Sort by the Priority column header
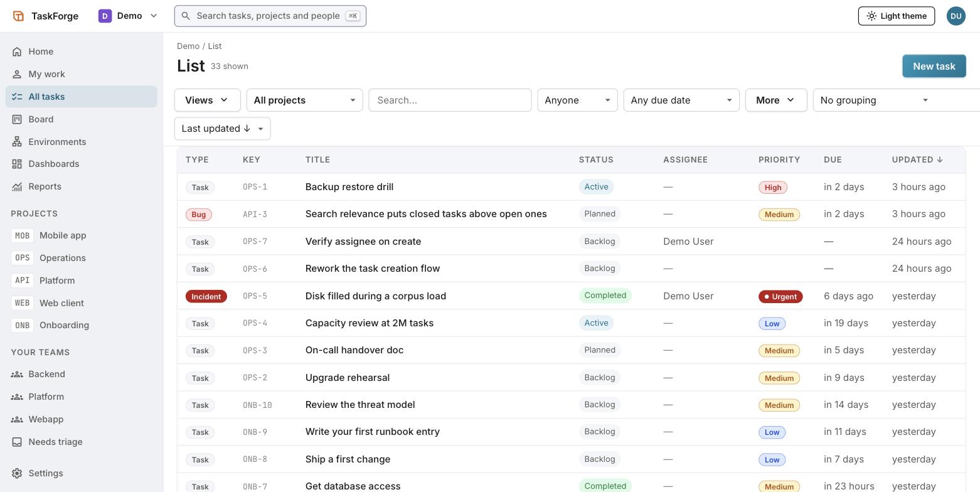The height and width of the screenshot is (492, 980). (779, 159)
